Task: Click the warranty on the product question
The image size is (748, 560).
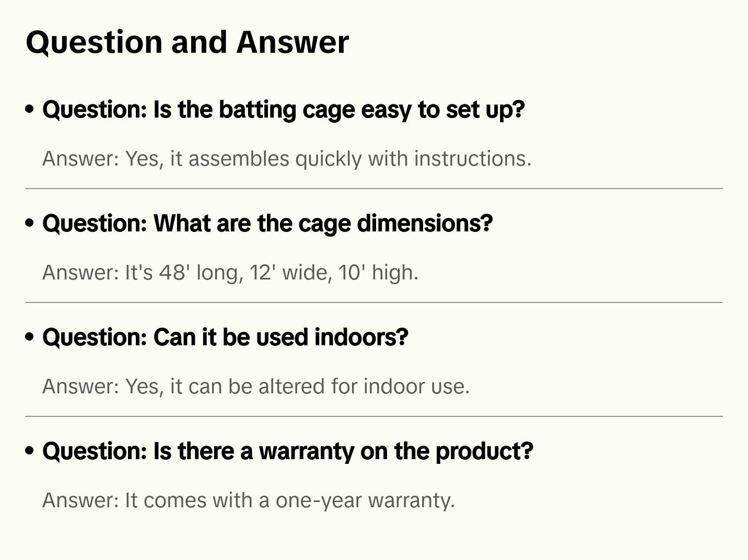Action: (288, 451)
